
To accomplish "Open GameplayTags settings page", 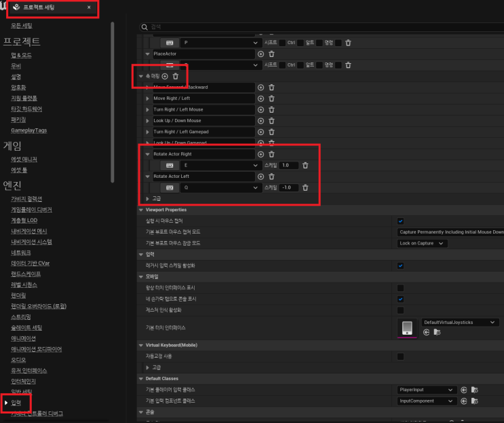I will click(29, 130).
